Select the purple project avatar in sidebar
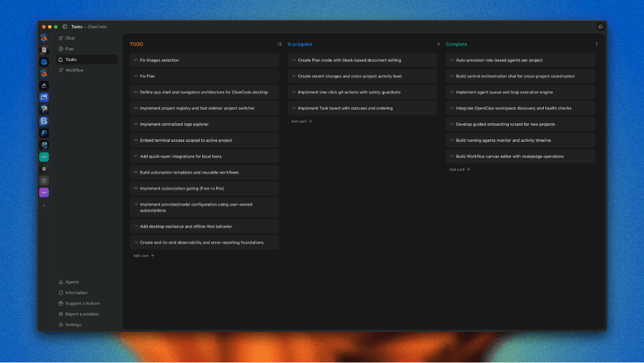644x363 pixels. tap(44, 192)
